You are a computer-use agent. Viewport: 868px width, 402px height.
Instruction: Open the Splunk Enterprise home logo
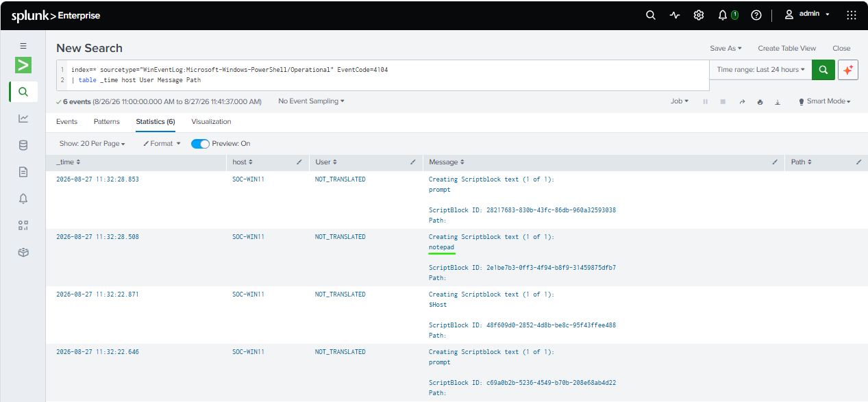tap(55, 15)
